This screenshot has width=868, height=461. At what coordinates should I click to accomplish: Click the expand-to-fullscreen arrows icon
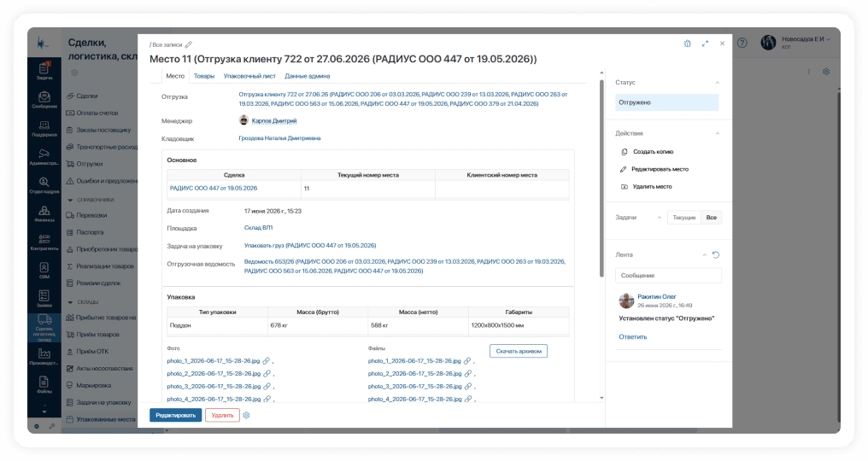705,44
